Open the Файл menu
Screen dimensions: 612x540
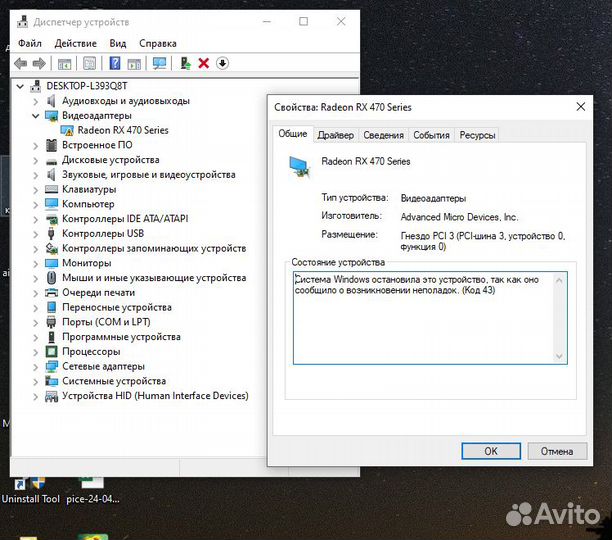30,43
